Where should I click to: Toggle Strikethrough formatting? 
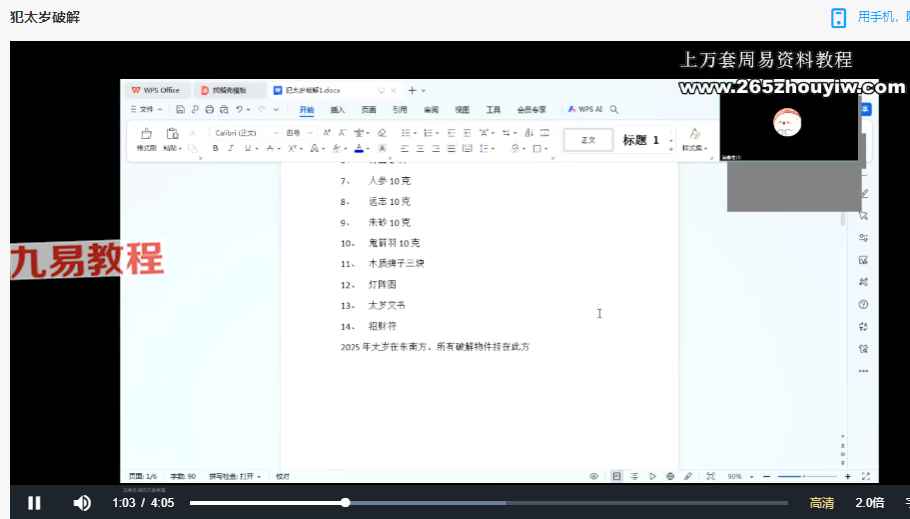[270, 149]
